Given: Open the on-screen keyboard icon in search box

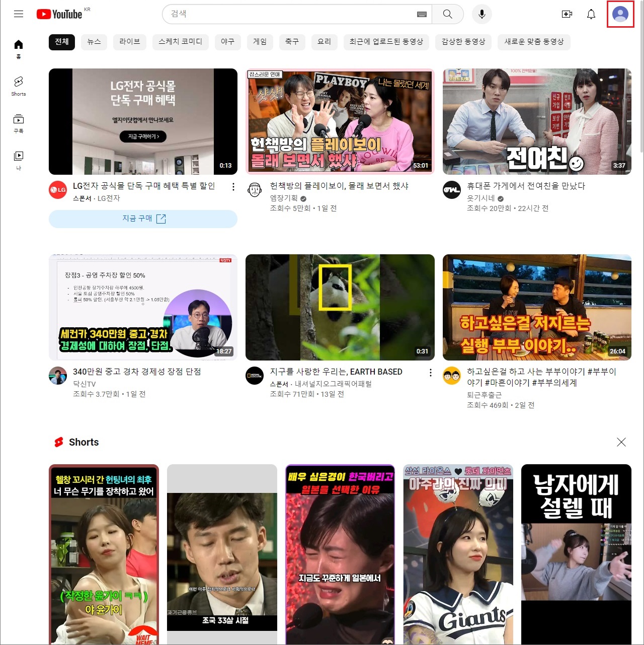Looking at the screenshot, I should (422, 14).
